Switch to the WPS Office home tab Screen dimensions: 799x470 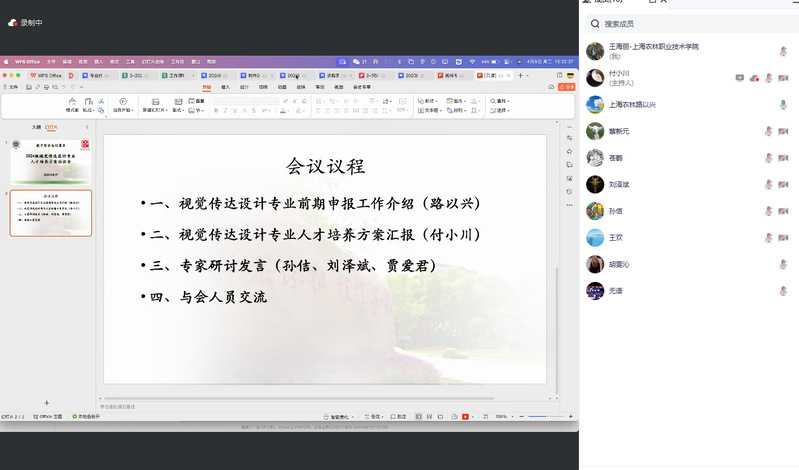tap(46, 75)
